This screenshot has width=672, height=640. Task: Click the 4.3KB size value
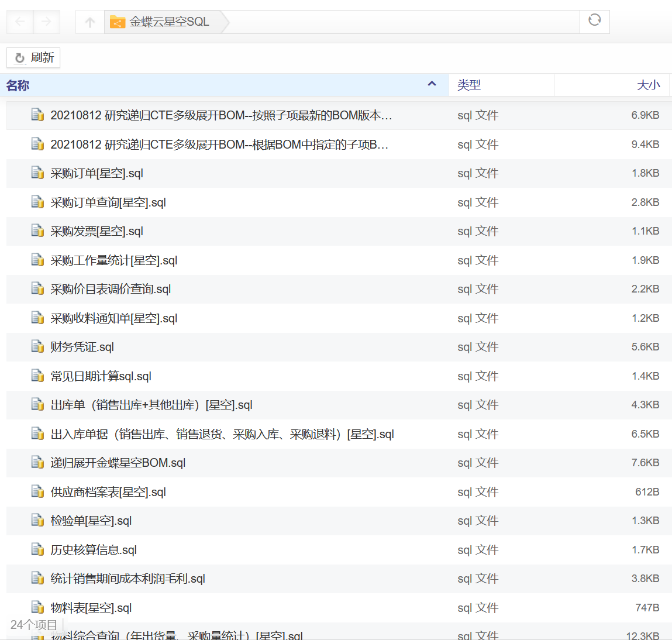645,404
